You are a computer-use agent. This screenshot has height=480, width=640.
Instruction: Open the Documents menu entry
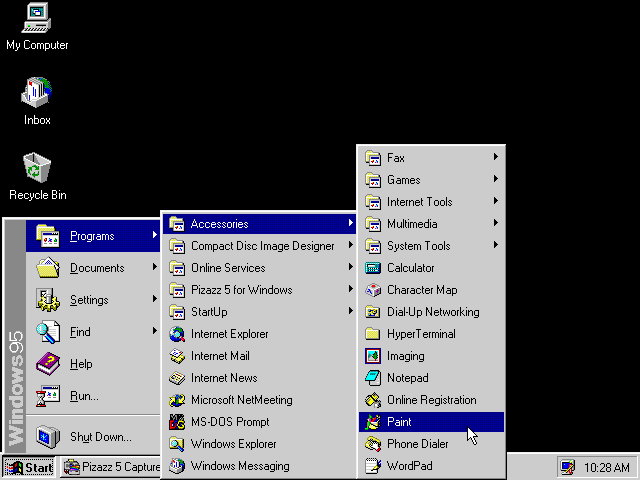pos(93,268)
